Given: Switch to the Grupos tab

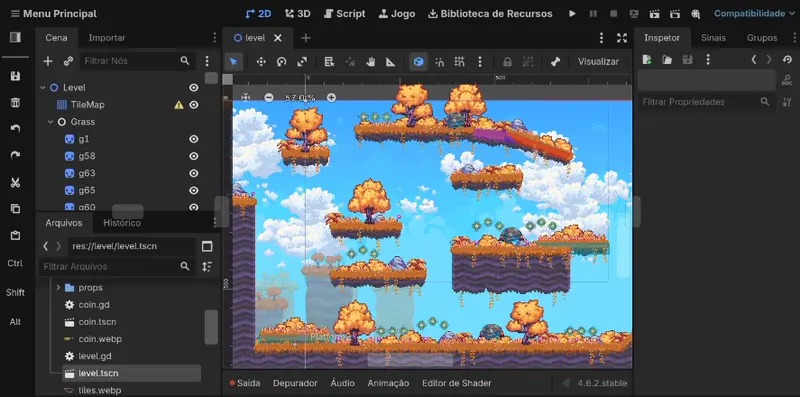Looking at the screenshot, I should [762, 38].
